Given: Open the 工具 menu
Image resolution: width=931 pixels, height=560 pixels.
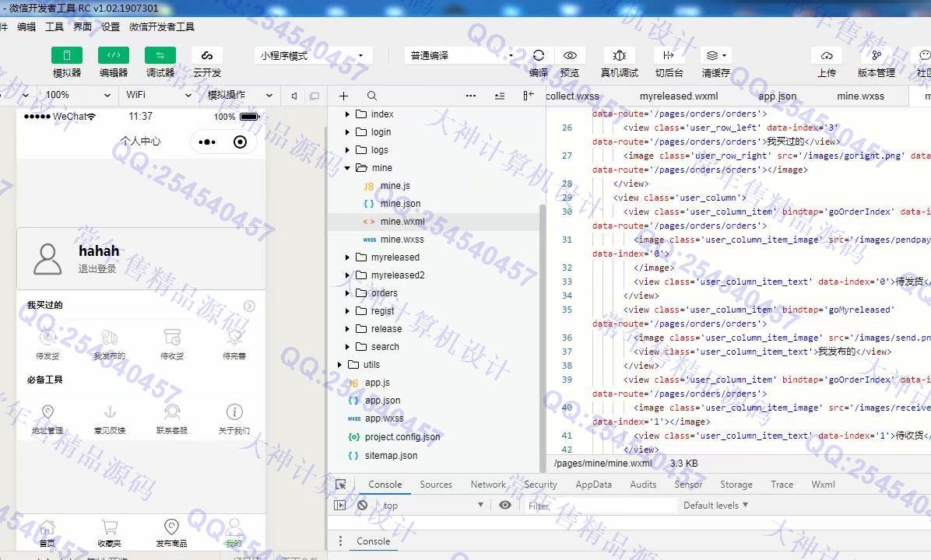Looking at the screenshot, I should click(54, 26).
